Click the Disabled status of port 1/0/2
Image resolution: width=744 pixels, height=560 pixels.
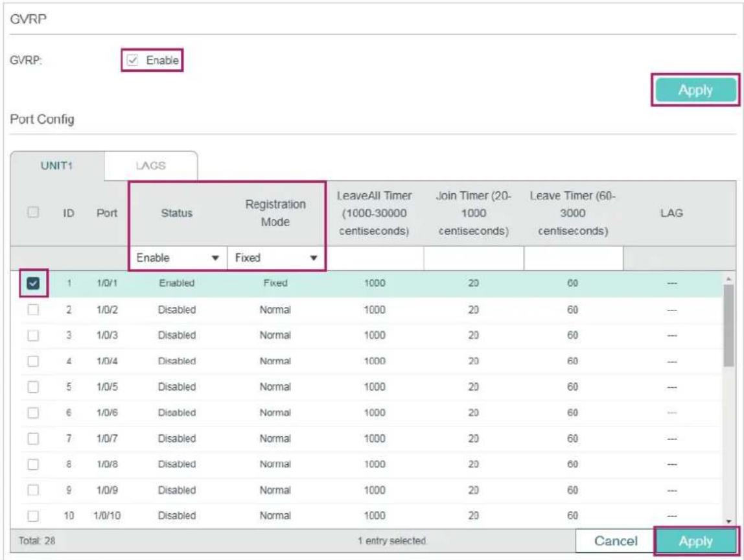pyautogui.click(x=176, y=310)
